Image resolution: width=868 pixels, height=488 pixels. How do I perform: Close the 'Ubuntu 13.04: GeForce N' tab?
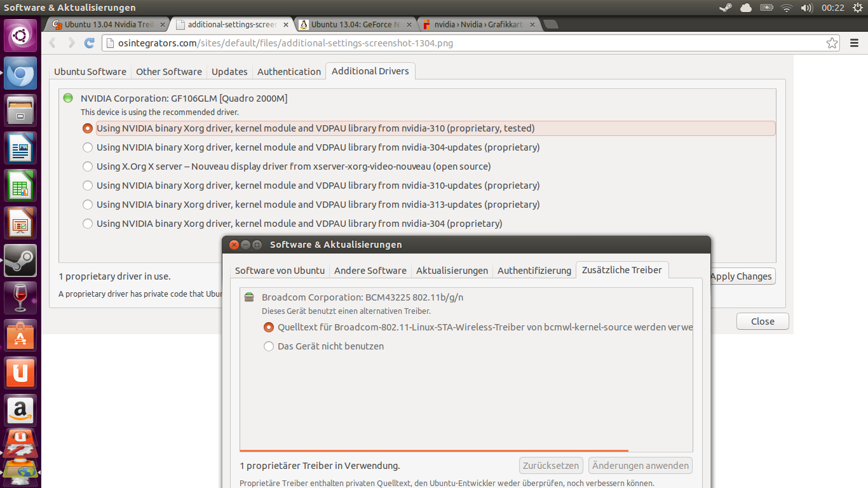pos(409,25)
